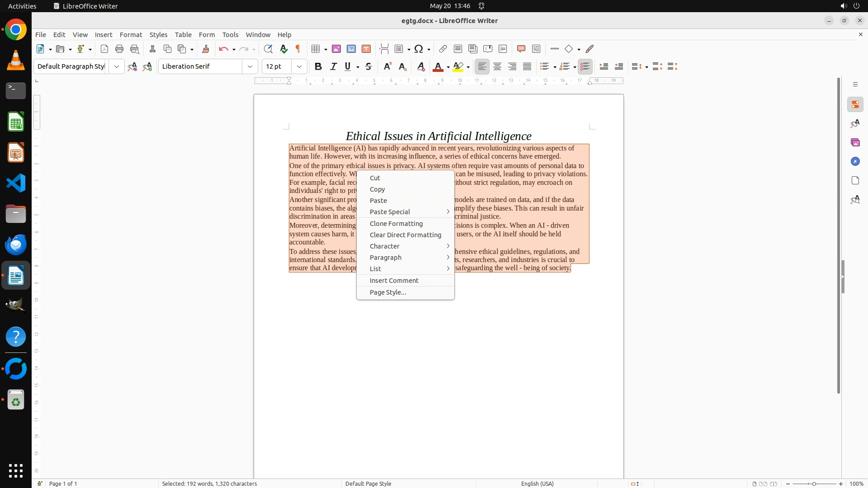Screen dimensions: 868x488
Task: Toggle formatting marks pilcrow button
Action: tap(298, 49)
